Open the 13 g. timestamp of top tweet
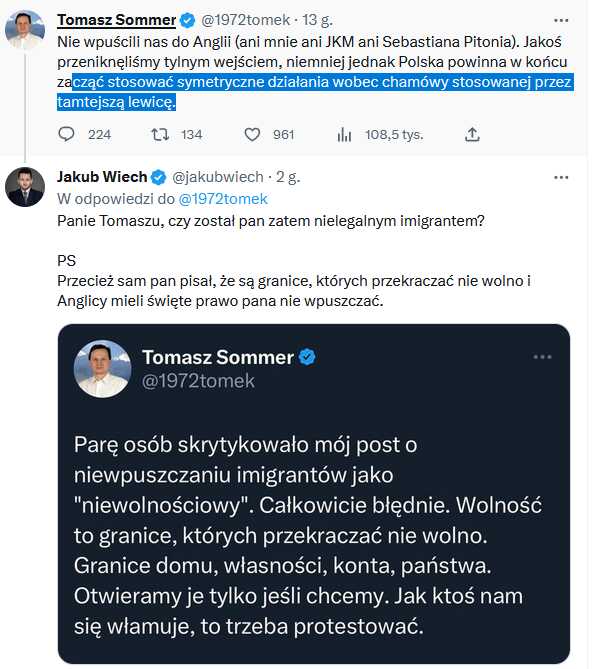The height and width of the screenshot is (669, 597). [x=317, y=20]
